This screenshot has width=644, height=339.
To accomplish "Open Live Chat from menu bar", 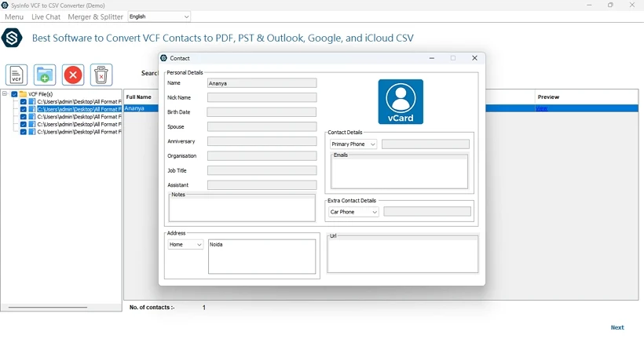I will 46,16.
